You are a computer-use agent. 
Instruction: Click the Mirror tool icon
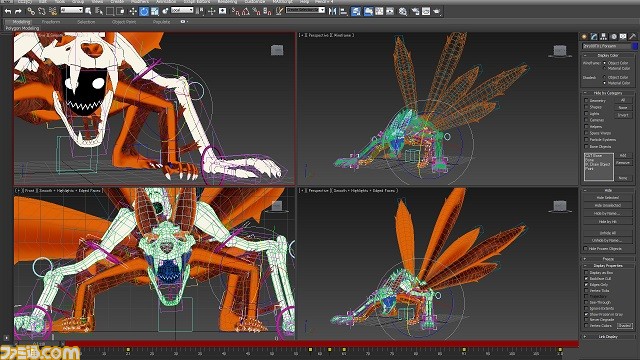click(333, 11)
